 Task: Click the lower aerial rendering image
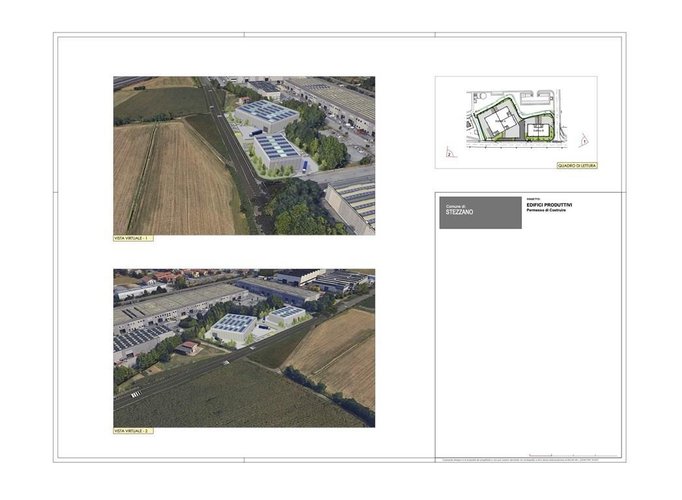point(244,347)
